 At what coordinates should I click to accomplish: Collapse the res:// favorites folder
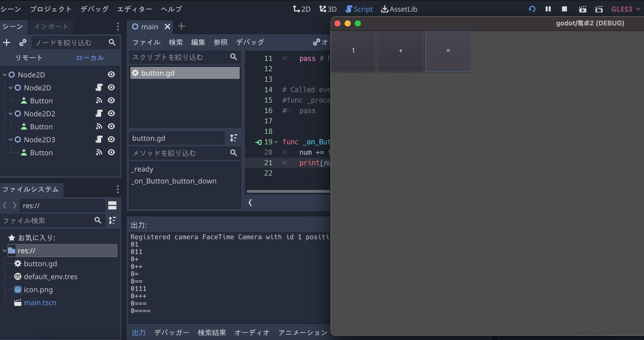tap(4, 251)
